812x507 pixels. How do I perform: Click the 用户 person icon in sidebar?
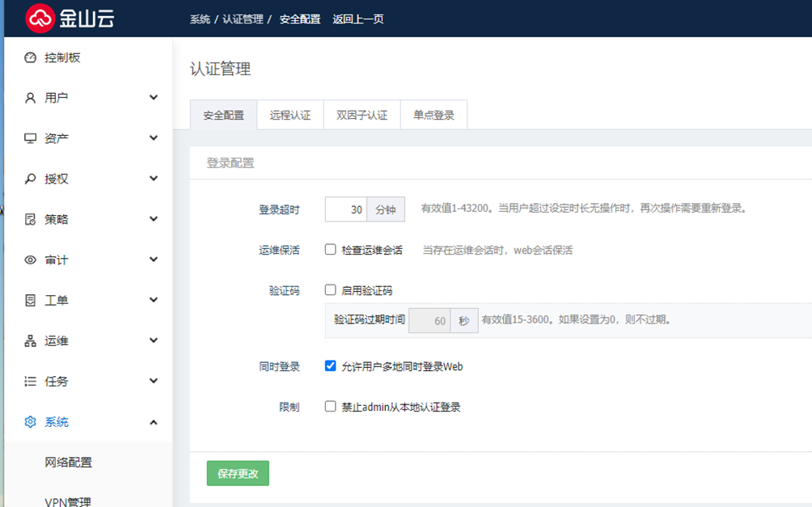tap(31, 98)
